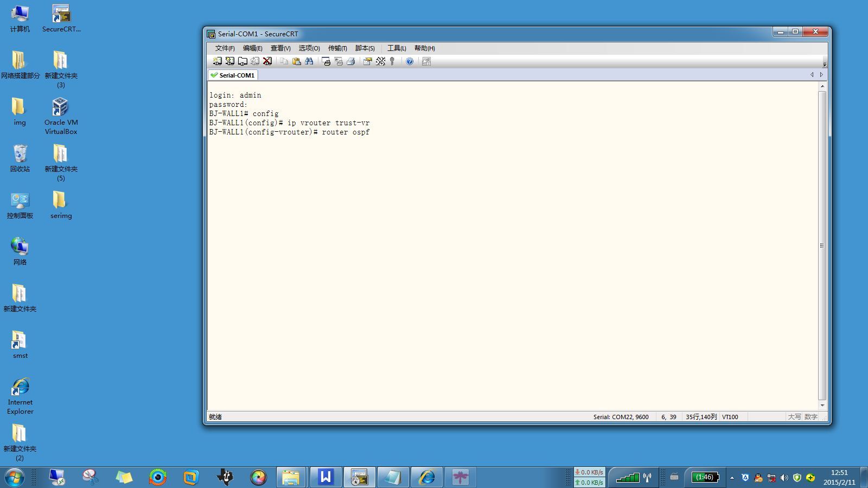
Task: Click the img desktop folder
Action: (x=20, y=112)
